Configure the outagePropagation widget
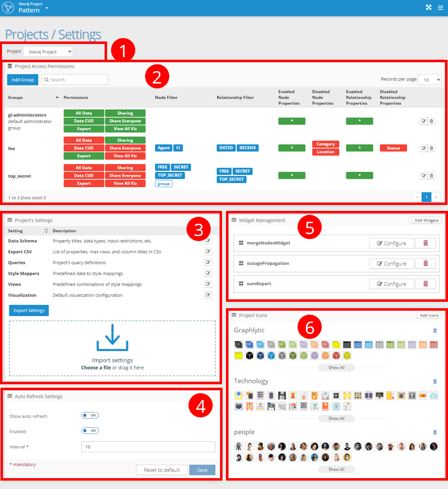 click(x=391, y=263)
